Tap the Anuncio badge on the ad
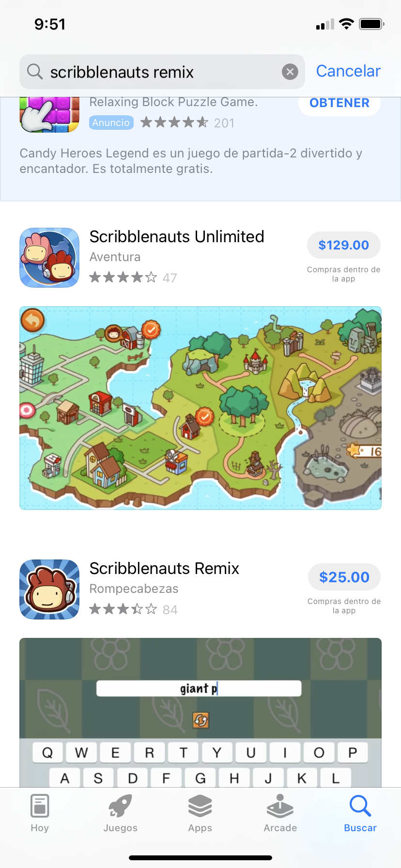401x868 pixels. pyautogui.click(x=111, y=123)
